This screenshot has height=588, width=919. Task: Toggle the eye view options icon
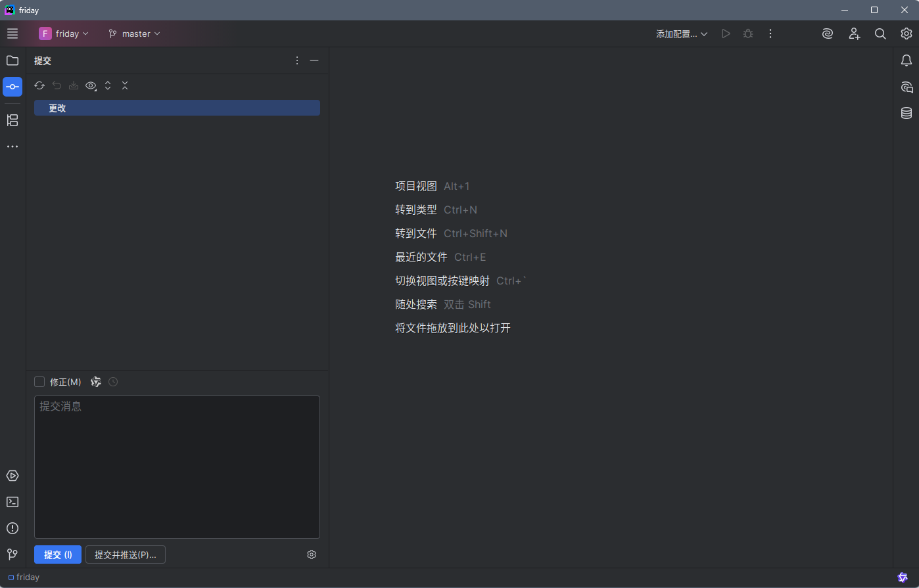(x=91, y=85)
